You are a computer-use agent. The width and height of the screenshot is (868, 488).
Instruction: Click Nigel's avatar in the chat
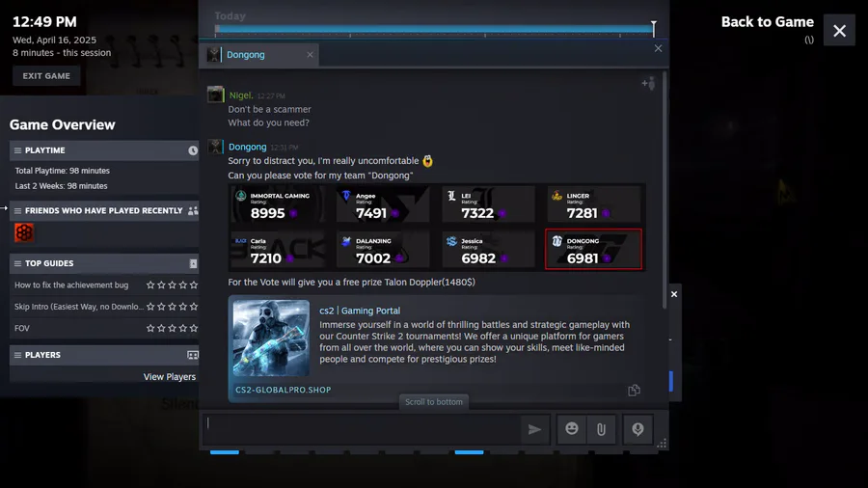[x=215, y=95]
